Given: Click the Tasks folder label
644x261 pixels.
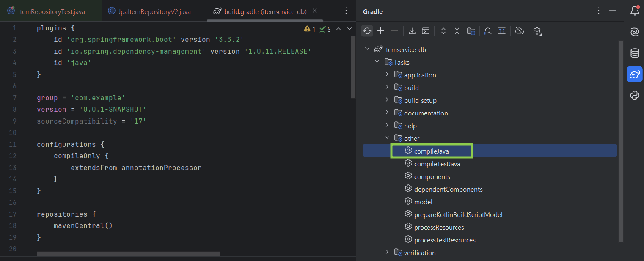Looking at the screenshot, I should tap(402, 63).
